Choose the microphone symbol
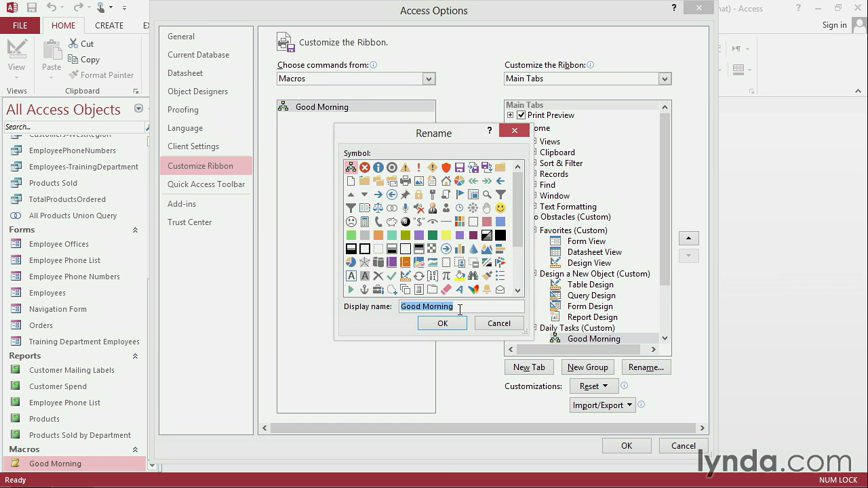Image resolution: width=868 pixels, height=488 pixels. pos(406,208)
